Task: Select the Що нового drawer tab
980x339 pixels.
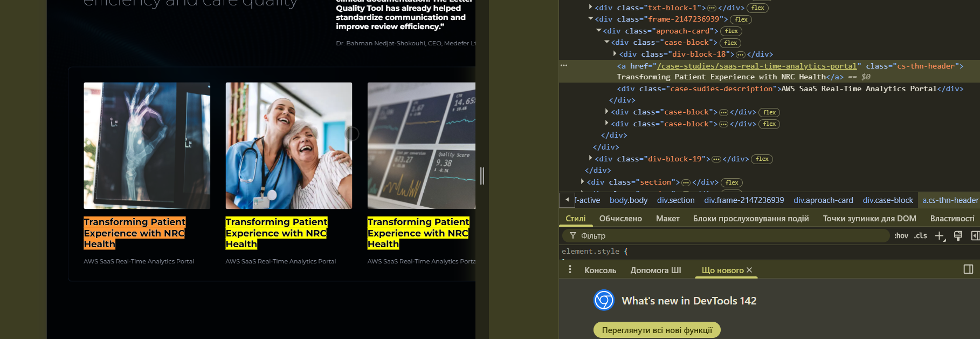Action: tap(722, 270)
